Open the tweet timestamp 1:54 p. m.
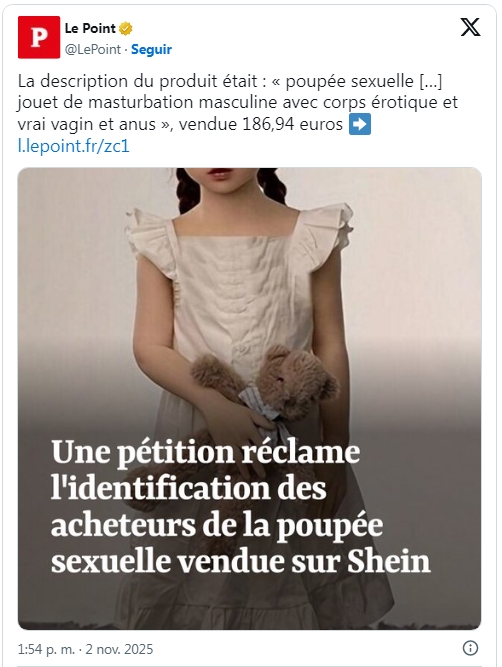The height and width of the screenshot is (667, 502). [46, 649]
